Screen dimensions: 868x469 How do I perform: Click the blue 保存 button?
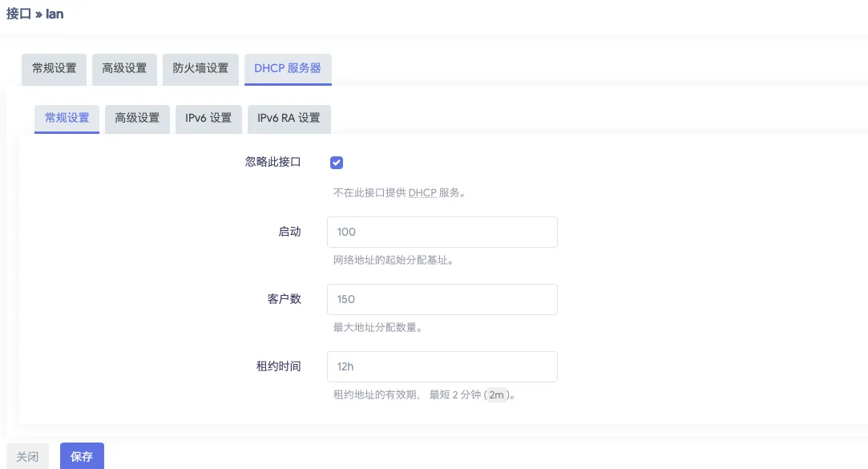click(x=82, y=456)
